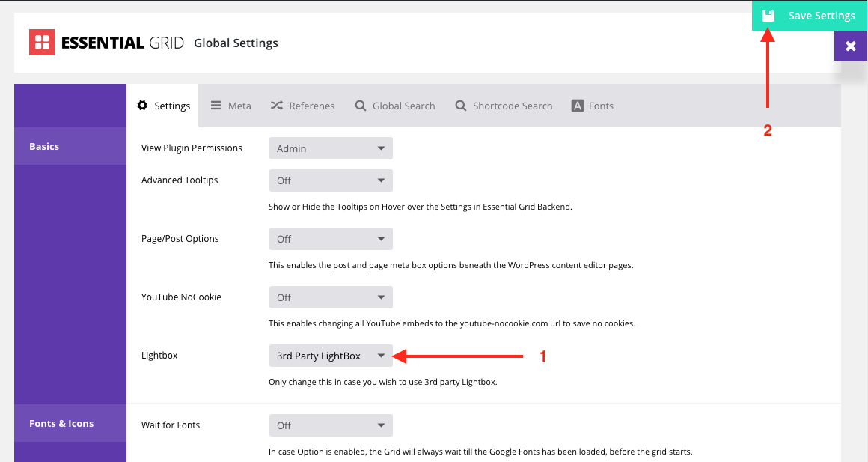868x462 pixels.
Task: Click the magnifier icon beside Shortcode Search
Action: point(461,106)
